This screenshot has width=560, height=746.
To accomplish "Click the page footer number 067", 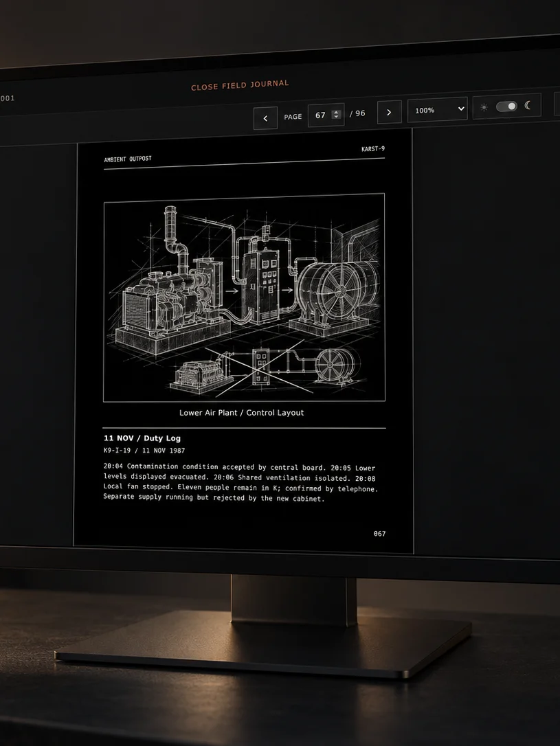I will (380, 533).
